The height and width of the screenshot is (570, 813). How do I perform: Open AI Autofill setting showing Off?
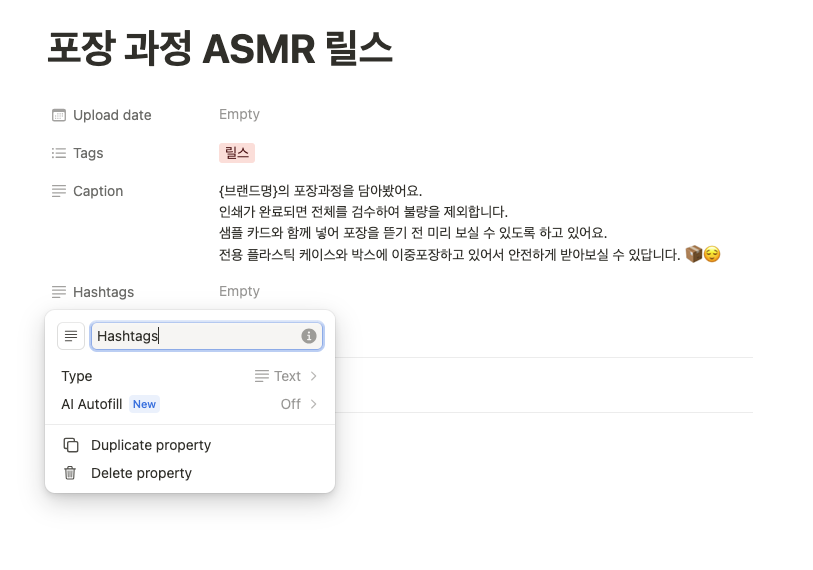click(x=190, y=404)
